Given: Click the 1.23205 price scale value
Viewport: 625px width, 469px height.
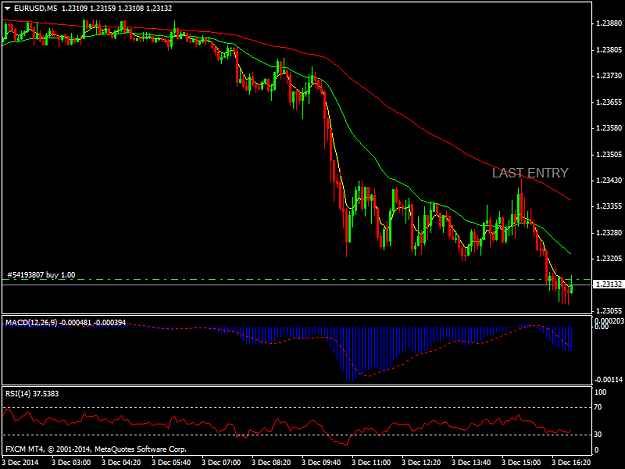Looking at the screenshot, I should click(609, 259).
